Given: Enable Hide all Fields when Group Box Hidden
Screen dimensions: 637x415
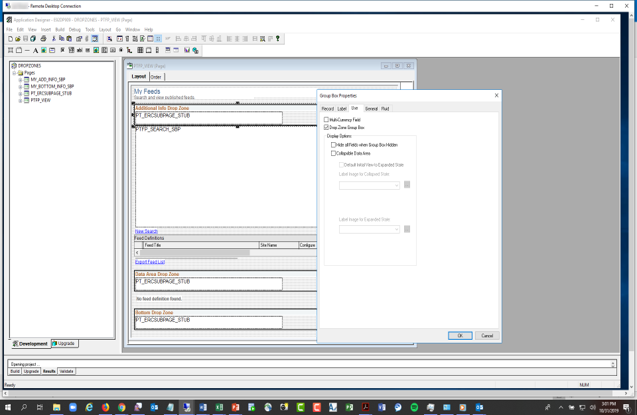Looking at the screenshot, I should (334, 145).
